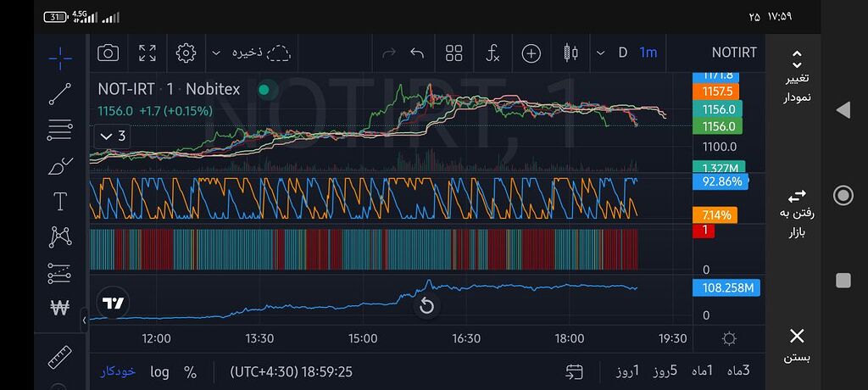Enter fullscreen chart mode
Viewport: 868px width, 390px height.
[x=147, y=53]
